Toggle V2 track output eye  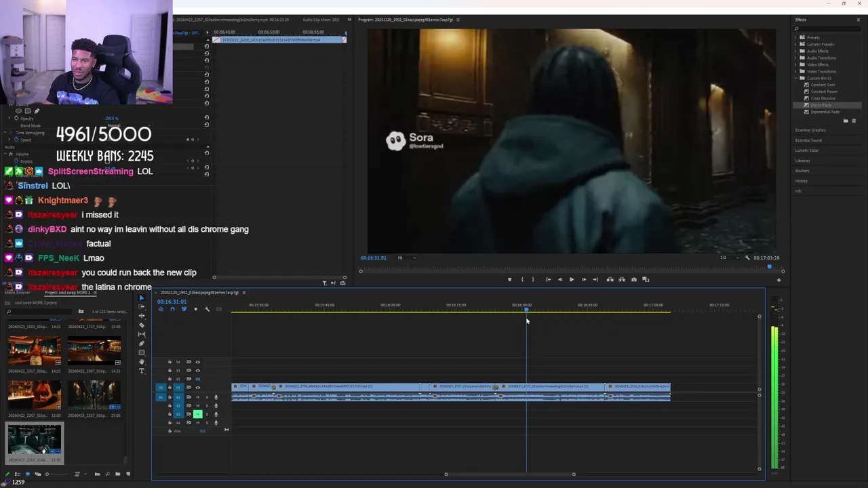click(198, 379)
